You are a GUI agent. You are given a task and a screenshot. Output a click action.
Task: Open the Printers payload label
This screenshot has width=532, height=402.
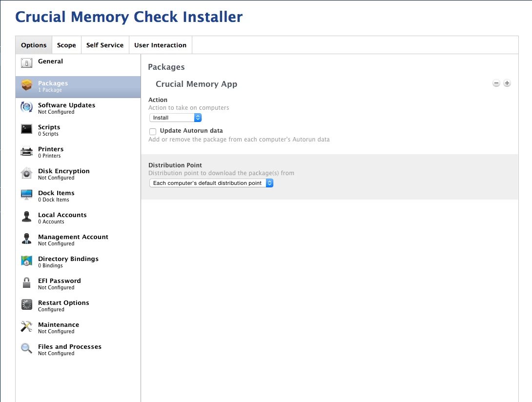[x=51, y=149]
